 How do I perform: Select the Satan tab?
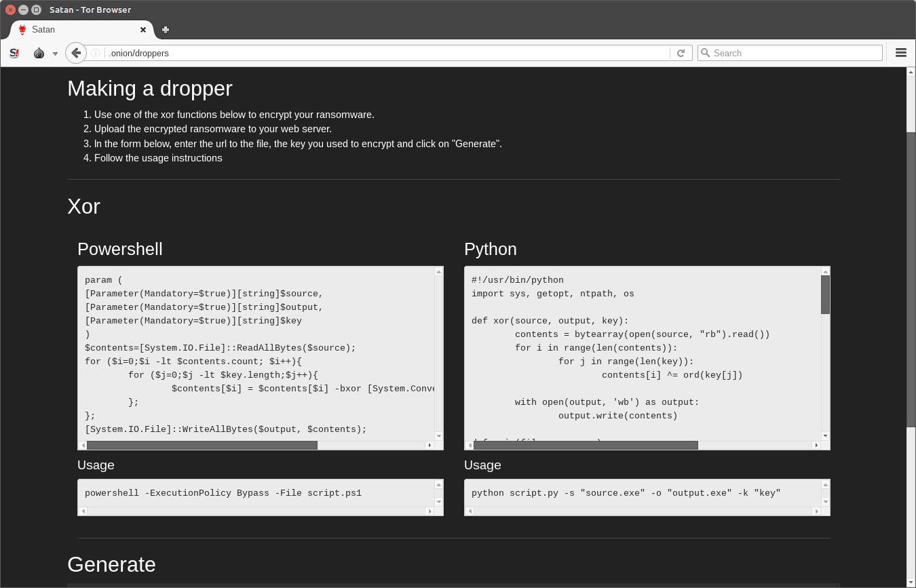(x=83, y=30)
